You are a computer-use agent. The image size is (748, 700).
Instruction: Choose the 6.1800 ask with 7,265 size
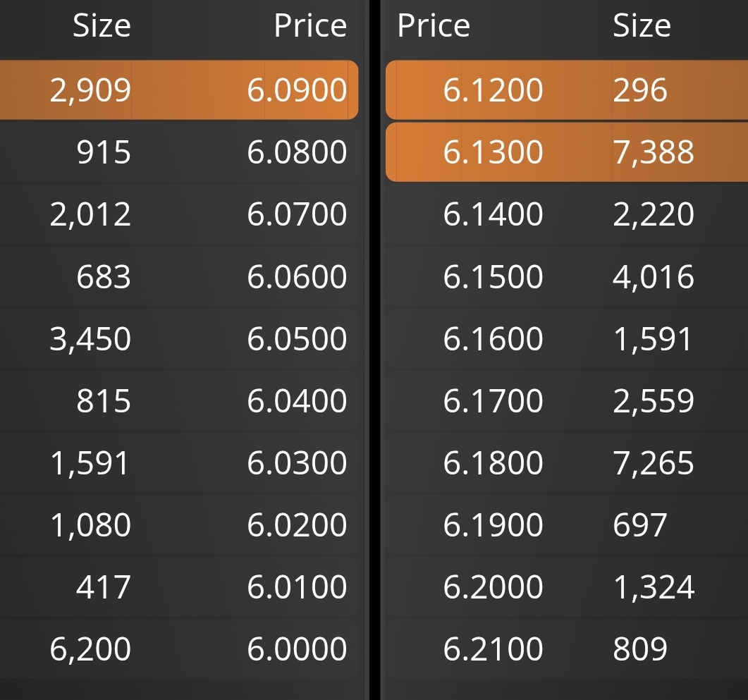tap(567, 462)
